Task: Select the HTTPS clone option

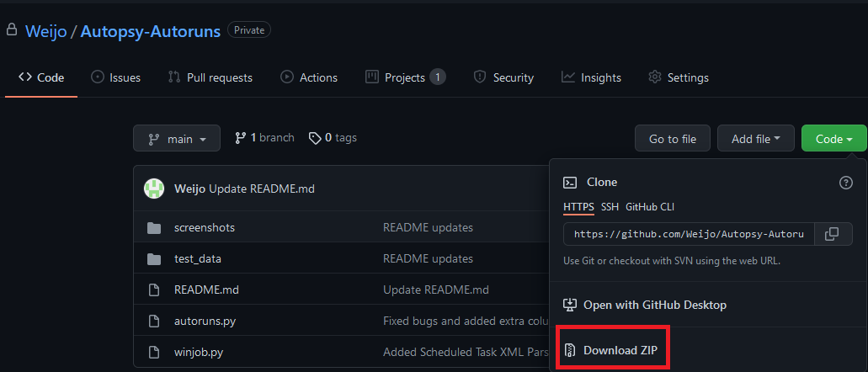Action: pyautogui.click(x=578, y=207)
